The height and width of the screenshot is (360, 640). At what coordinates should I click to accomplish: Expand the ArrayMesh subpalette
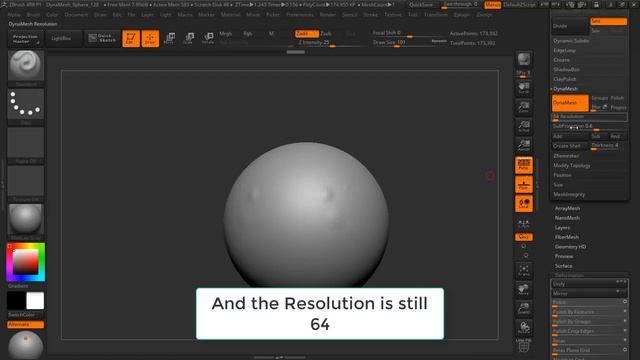[567, 209]
